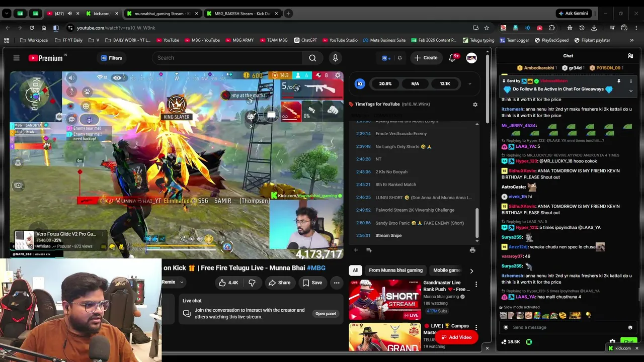Add a new time tag with plus icon
This screenshot has height=362, width=644.
(356, 250)
